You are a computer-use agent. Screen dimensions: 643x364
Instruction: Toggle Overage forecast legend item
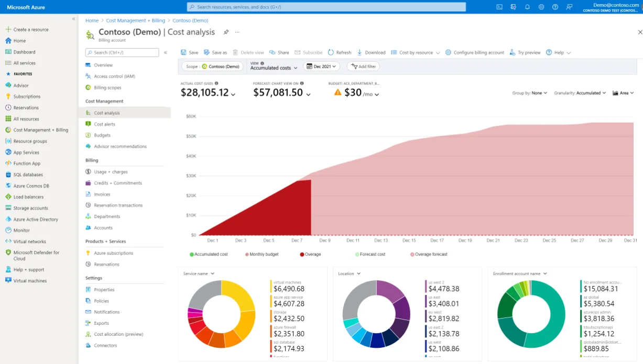pos(429,254)
